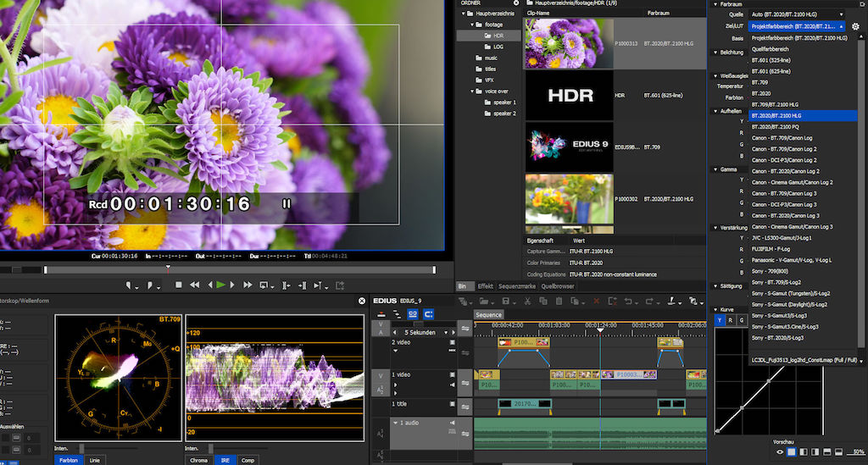Click the waveform Inten. slider handle

click(x=210, y=448)
